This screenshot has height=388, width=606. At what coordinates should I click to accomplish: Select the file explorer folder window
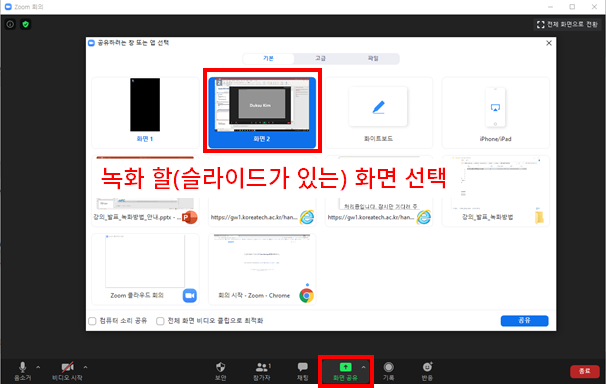[495, 191]
